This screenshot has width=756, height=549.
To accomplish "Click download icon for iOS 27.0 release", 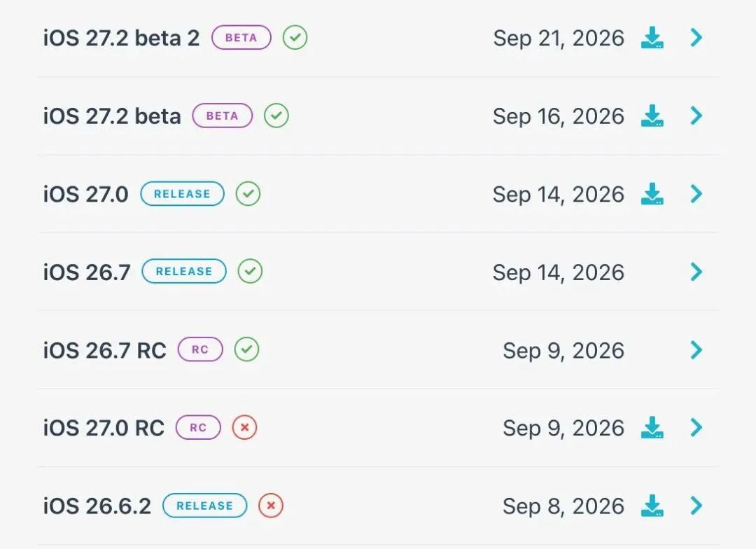I will 652,194.
